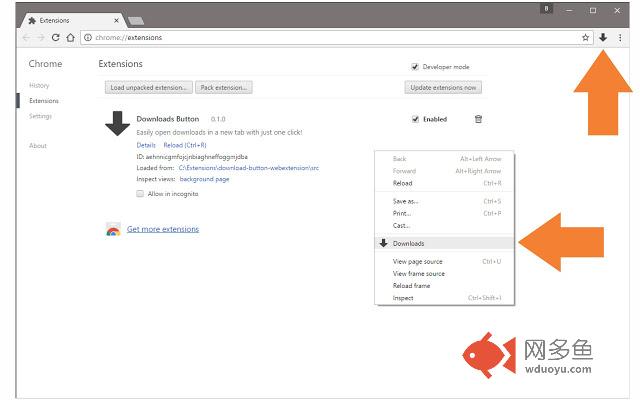This screenshot has height=400, width=640.
Task: Open the Get more extensions link
Action: 162,229
